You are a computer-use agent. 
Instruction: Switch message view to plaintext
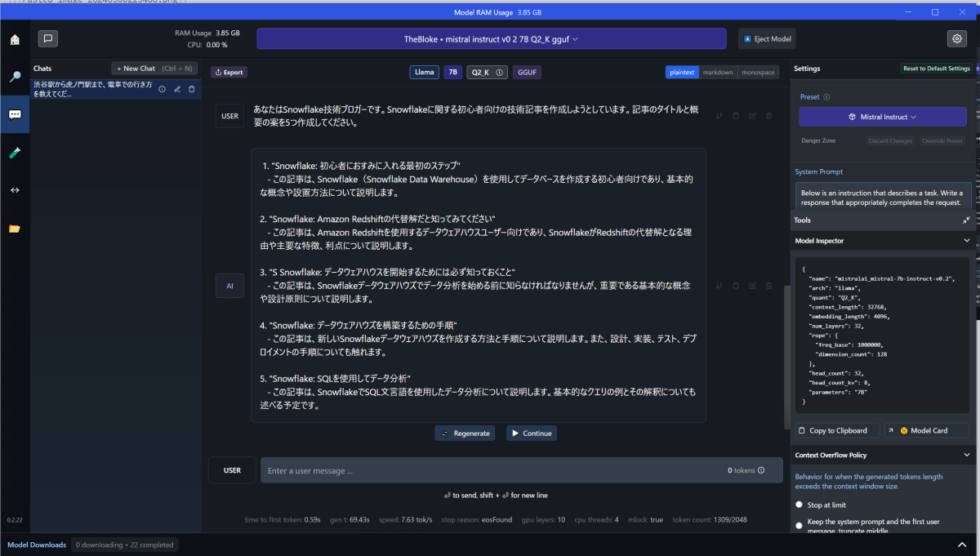pyautogui.click(x=682, y=72)
